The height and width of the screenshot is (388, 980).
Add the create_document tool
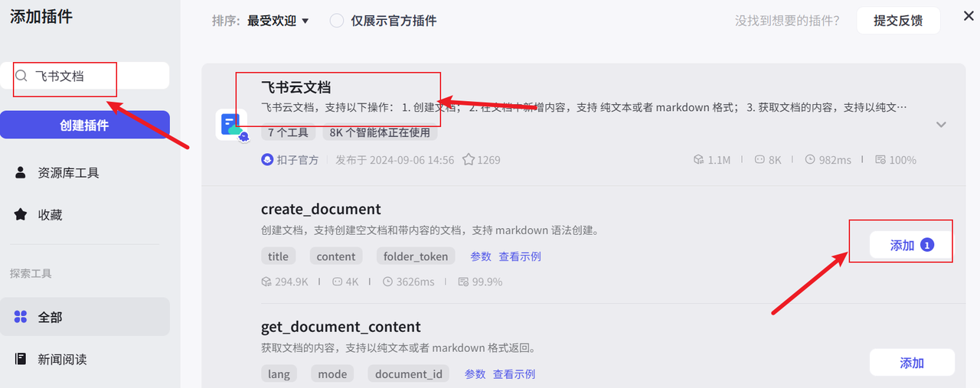point(912,245)
